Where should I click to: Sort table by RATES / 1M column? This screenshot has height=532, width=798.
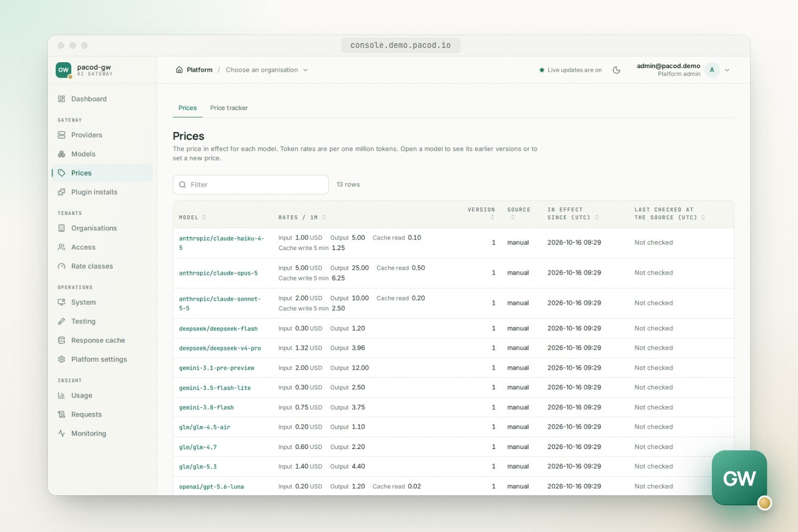(x=302, y=218)
